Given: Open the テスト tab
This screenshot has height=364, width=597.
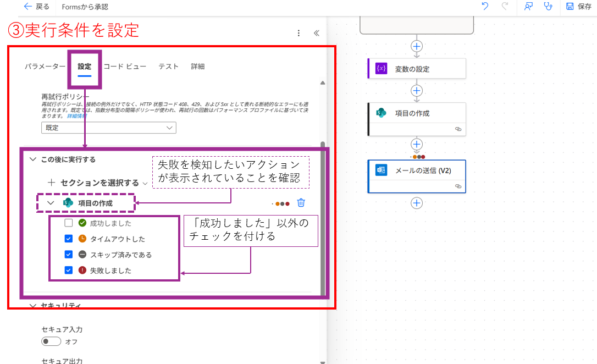Looking at the screenshot, I should click(x=168, y=66).
